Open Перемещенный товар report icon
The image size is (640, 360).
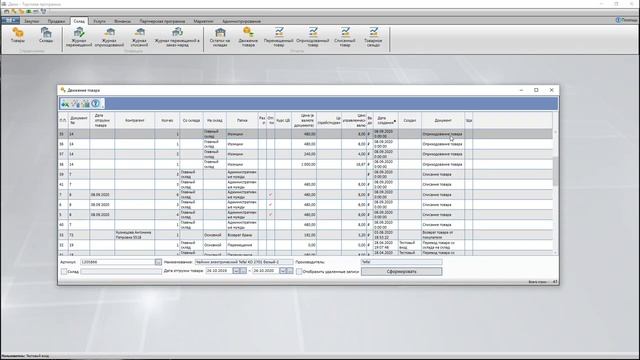(279, 37)
